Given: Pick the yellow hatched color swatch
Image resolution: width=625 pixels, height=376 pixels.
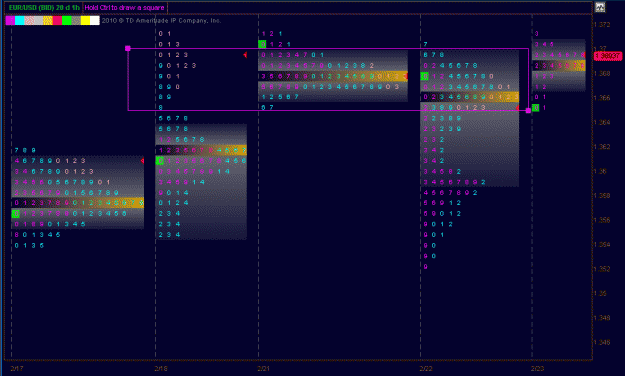Looking at the screenshot, I should [48, 20].
